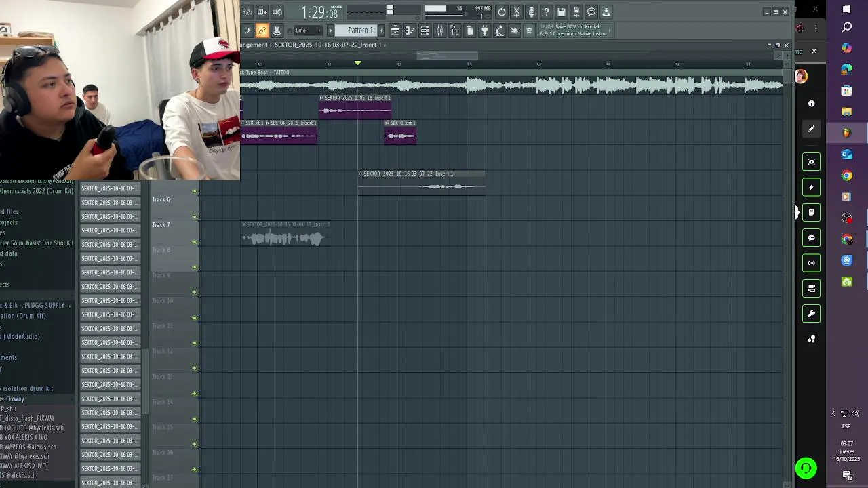This screenshot has width=868, height=488.
Task: Open the mixer faders icon
Action: pyautogui.click(x=439, y=30)
